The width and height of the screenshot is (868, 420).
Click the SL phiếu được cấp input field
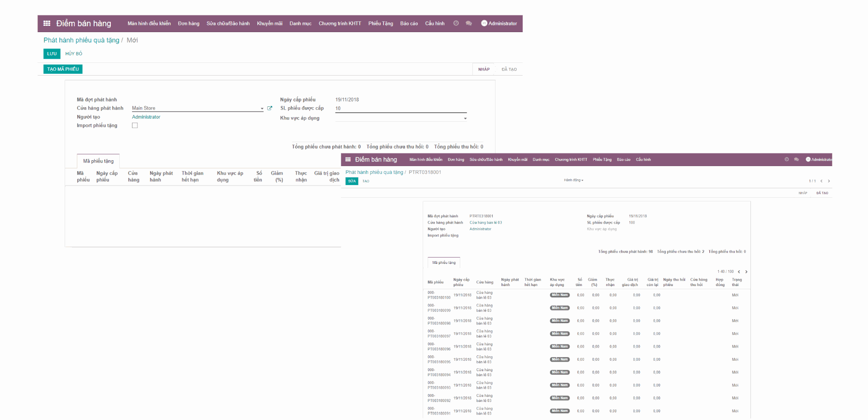(x=401, y=109)
